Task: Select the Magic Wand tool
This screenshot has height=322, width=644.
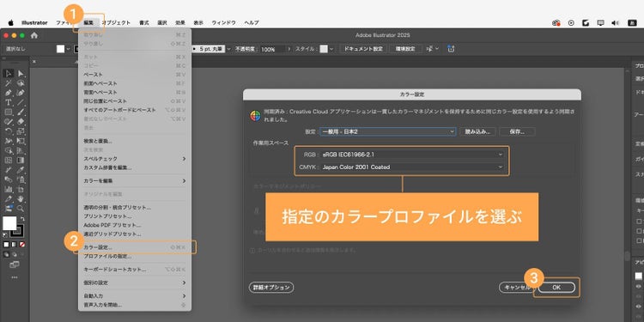Action: click(9, 83)
